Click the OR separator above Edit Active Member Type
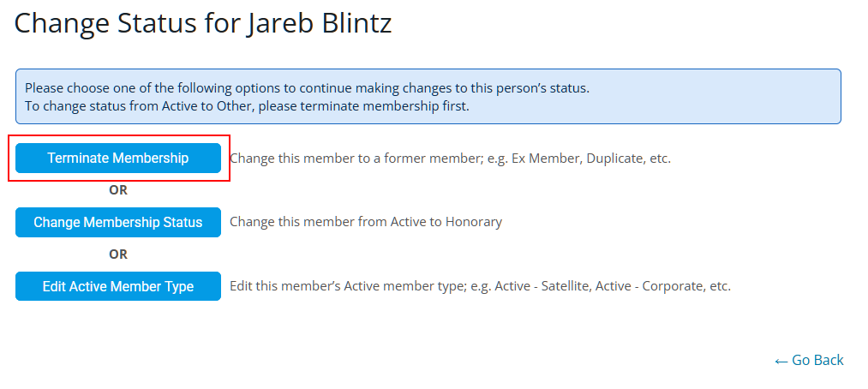The height and width of the screenshot is (389, 868). [118, 254]
